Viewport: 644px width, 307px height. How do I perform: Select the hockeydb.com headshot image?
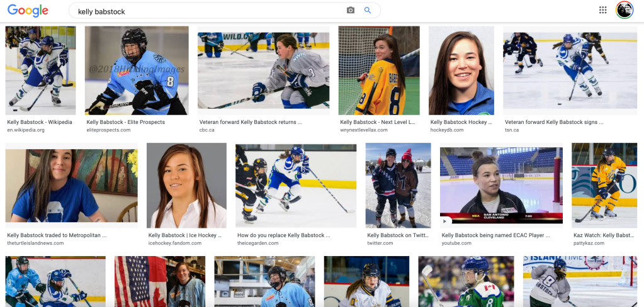[x=461, y=70]
